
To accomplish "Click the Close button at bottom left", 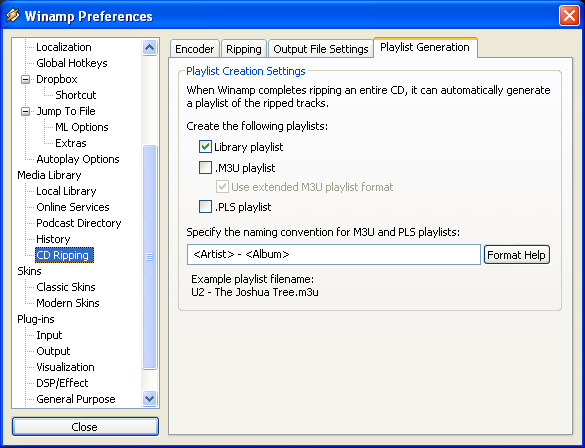I will (85, 426).
